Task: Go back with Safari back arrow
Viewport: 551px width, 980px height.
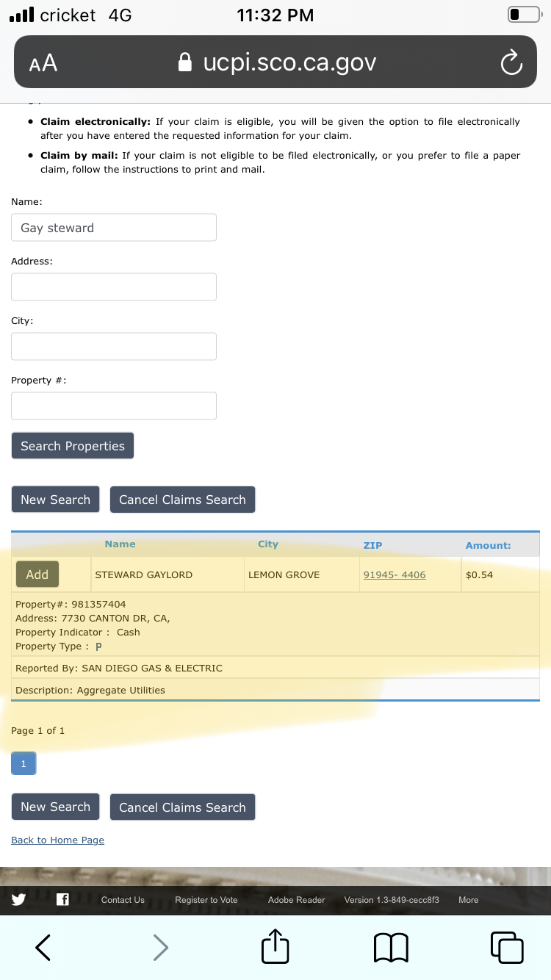Action: pyautogui.click(x=43, y=947)
